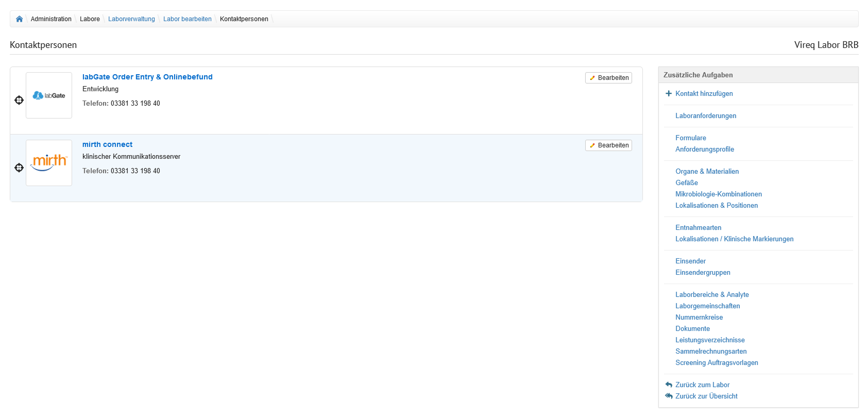The height and width of the screenshot is (416, 868).
Task: Open Einsendergruppen in additional tasks
Action: tap(703, 272)
